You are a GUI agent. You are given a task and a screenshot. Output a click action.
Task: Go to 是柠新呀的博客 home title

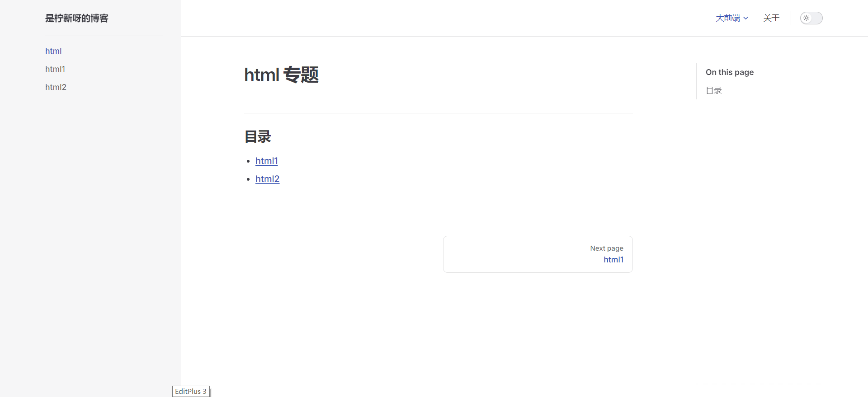pos(77,18)
